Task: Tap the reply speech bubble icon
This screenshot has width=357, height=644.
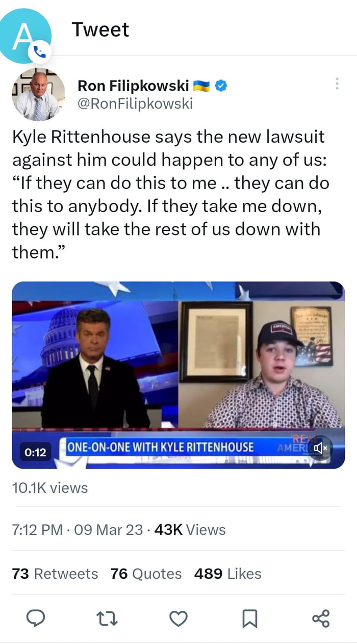Action: [x=36, y=619]
